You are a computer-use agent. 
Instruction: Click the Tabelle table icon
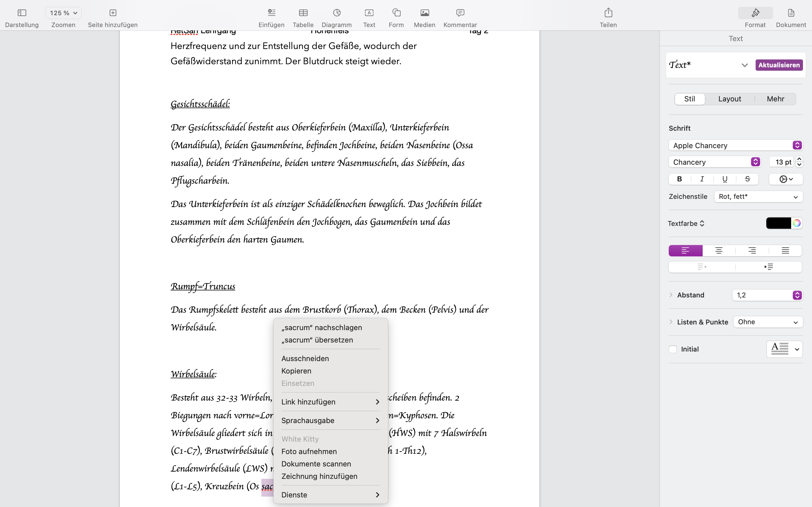(303, 13)
